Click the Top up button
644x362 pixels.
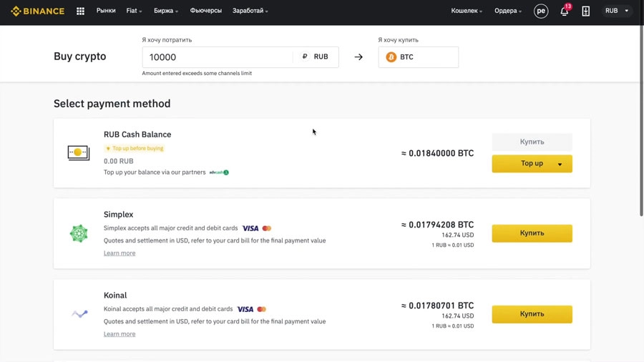532,163
